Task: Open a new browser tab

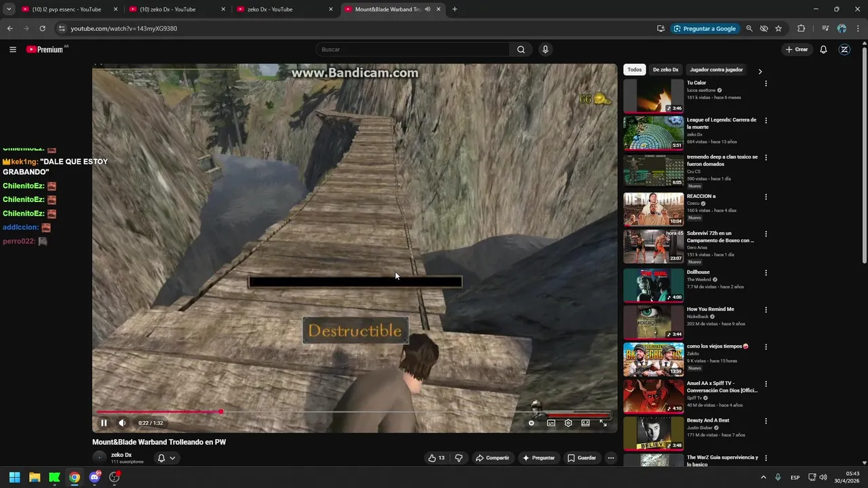Action: coord(454,9)
